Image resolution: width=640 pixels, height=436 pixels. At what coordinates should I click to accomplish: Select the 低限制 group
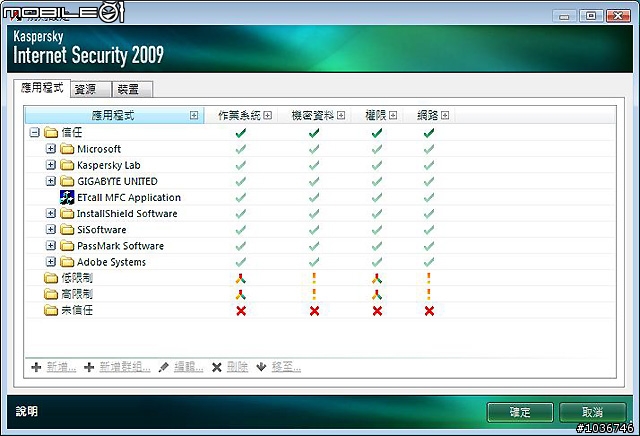click(x=77, y=278)
